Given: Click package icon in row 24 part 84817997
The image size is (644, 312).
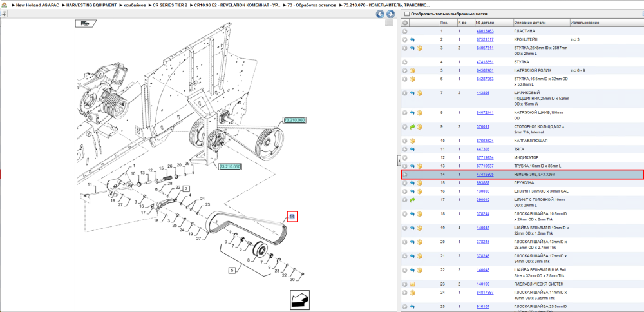Looking at the screenshot, I should (412, 293).
